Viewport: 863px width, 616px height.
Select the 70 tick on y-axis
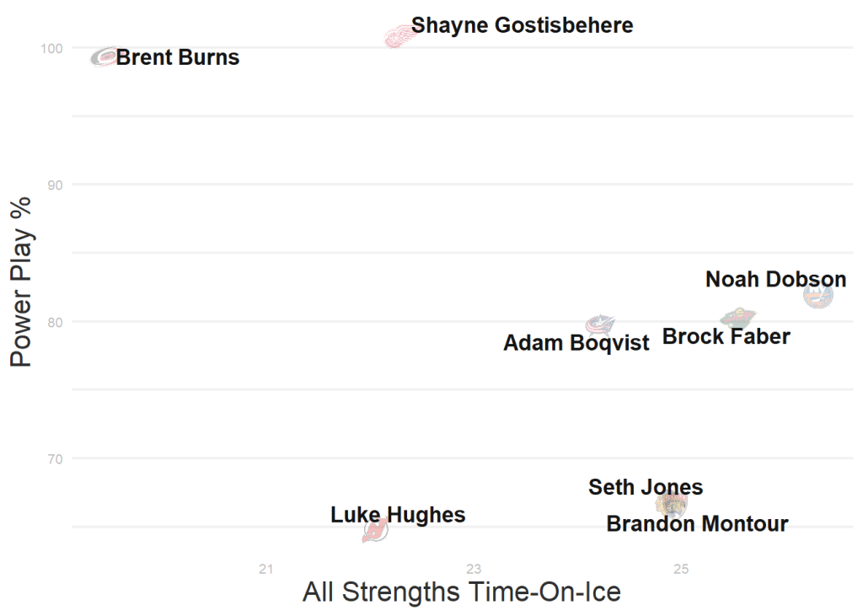[x=54, y=459]
